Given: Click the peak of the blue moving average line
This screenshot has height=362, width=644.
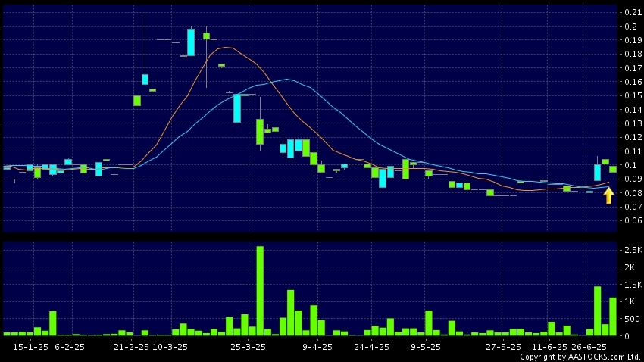Looking at the screenshot, I should (287, 80).
